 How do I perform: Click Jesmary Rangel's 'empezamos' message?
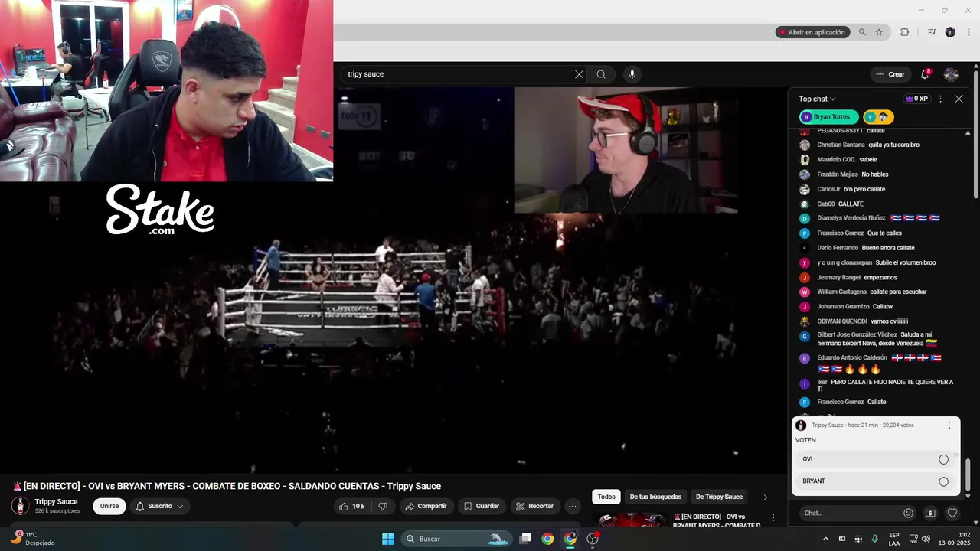[x=879, y=278]
